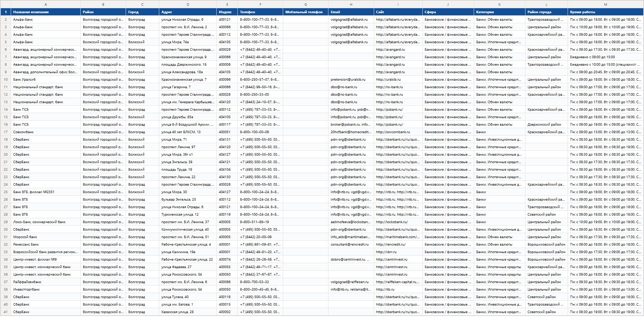The image size is (644, 322).
Task: Click site cell 'http://sovcombank.ru'
Action: pos(398,132)
